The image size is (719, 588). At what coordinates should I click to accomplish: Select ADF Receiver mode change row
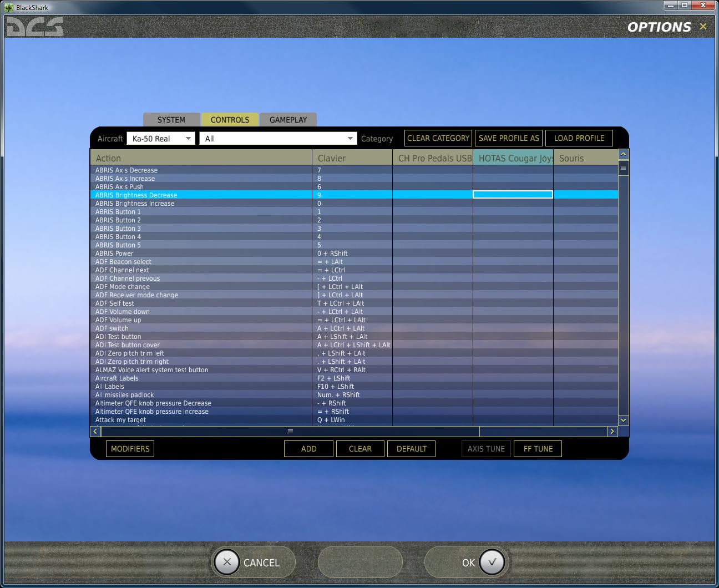(x=354, y=295)
